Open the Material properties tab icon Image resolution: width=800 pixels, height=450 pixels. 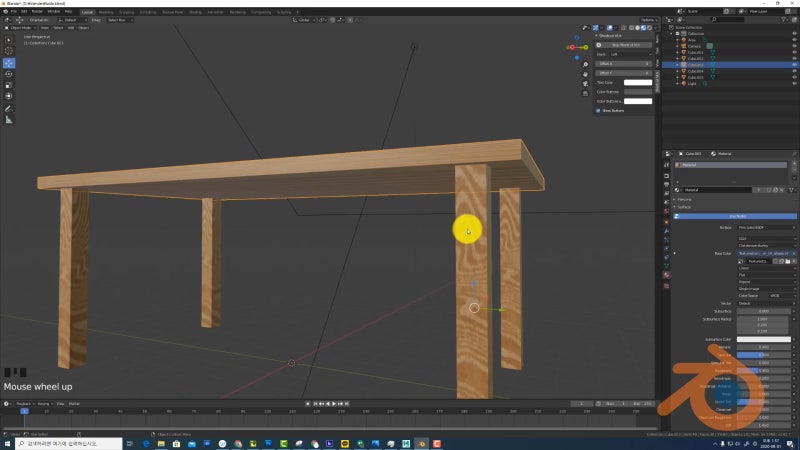(666, 275)
